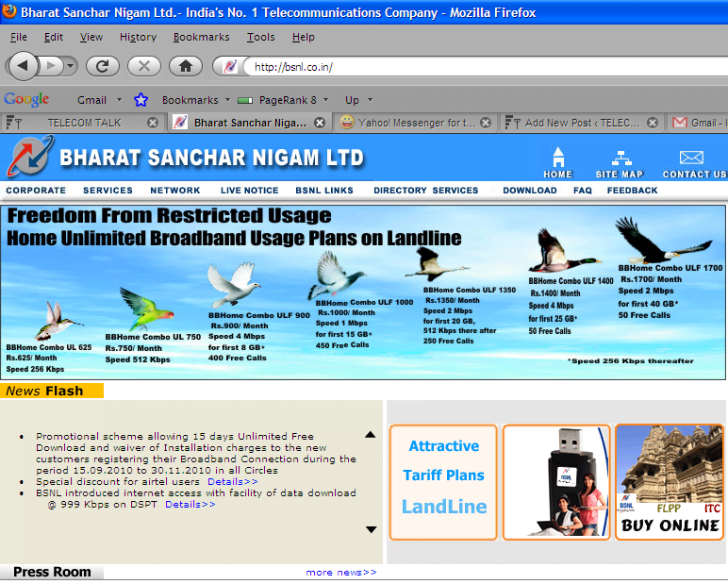Open Details link for airtel users discount
The height and width of the screenshot is (584, 728).
click(233, 482)
